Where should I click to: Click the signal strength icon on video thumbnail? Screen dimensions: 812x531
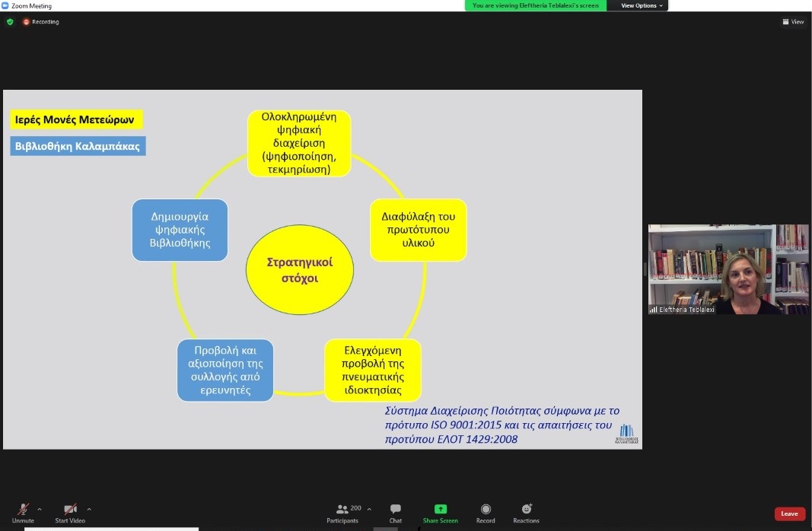click(653, 310)
